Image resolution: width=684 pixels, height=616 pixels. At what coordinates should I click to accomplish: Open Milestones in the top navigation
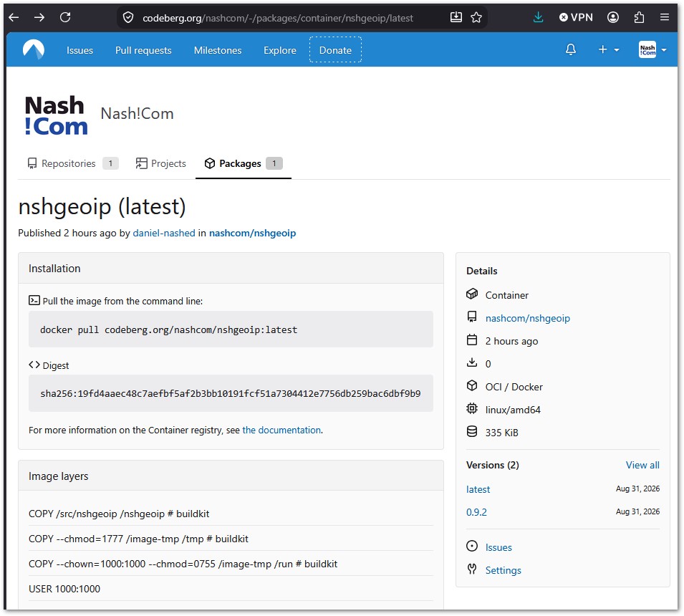218,50
